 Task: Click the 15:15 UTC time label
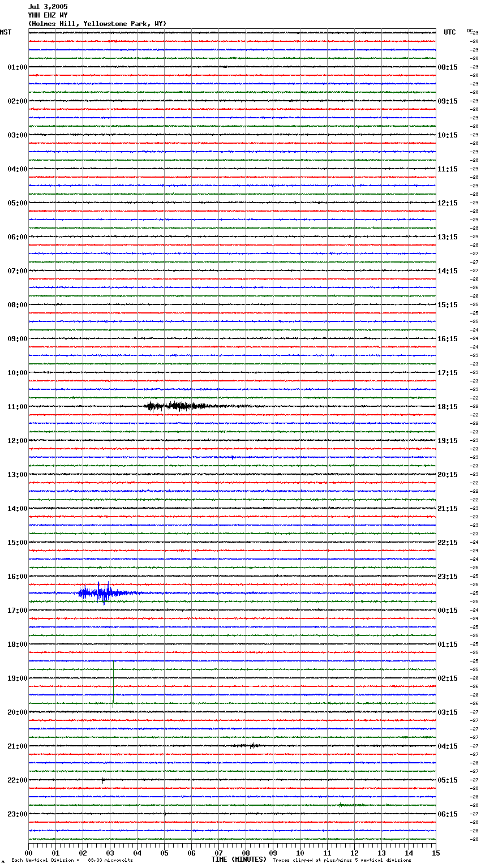448,305
